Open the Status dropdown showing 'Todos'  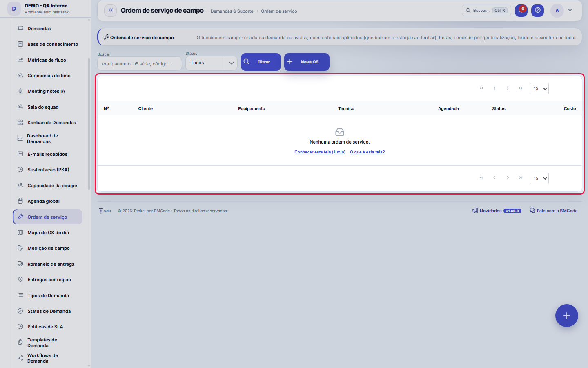tap(212, 63)
